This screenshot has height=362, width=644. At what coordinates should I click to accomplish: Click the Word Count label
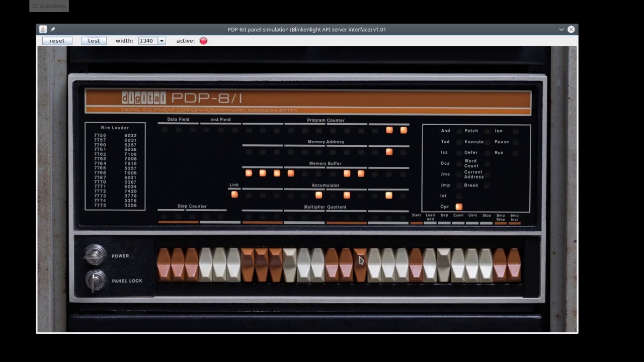471,163
